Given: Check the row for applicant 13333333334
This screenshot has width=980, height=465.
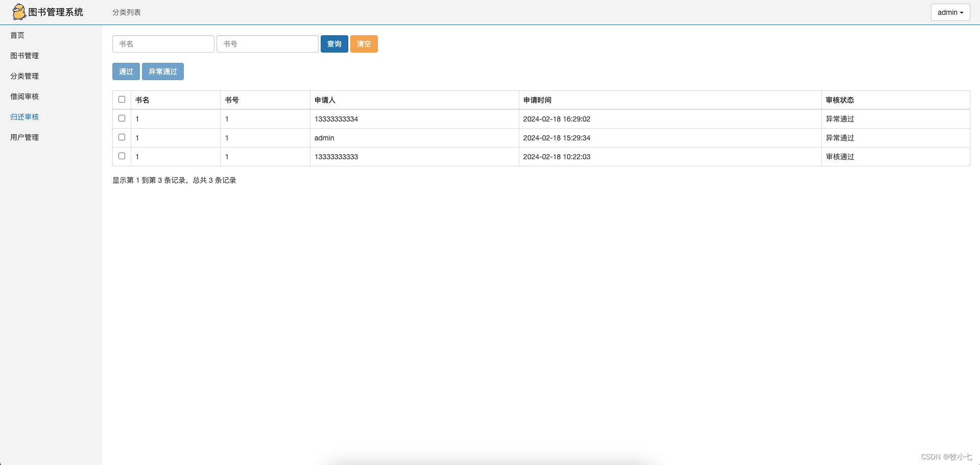Looking at the screenshot, I should [x=122, y=118].
